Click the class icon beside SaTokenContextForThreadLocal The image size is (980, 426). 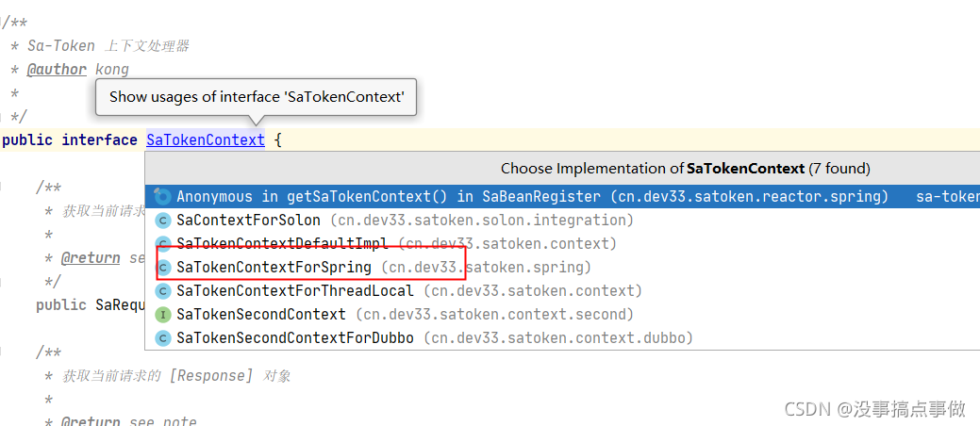[x=162, y=291]
